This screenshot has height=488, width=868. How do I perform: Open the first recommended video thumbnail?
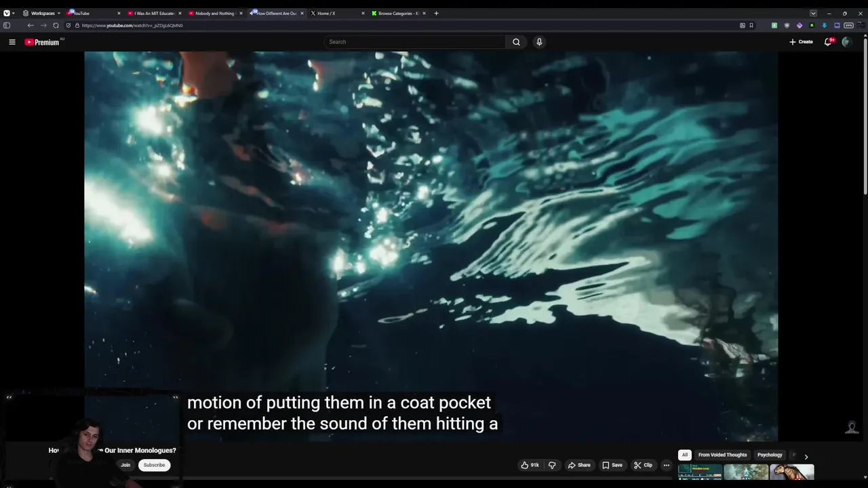700,472
